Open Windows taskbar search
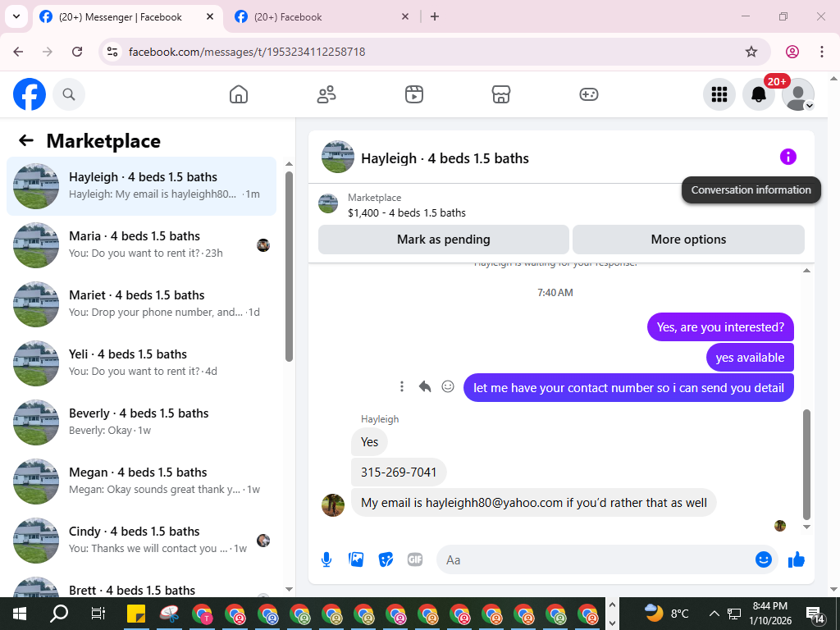The width and height of the screenshot is (840, 630). [x=59, y=614]
